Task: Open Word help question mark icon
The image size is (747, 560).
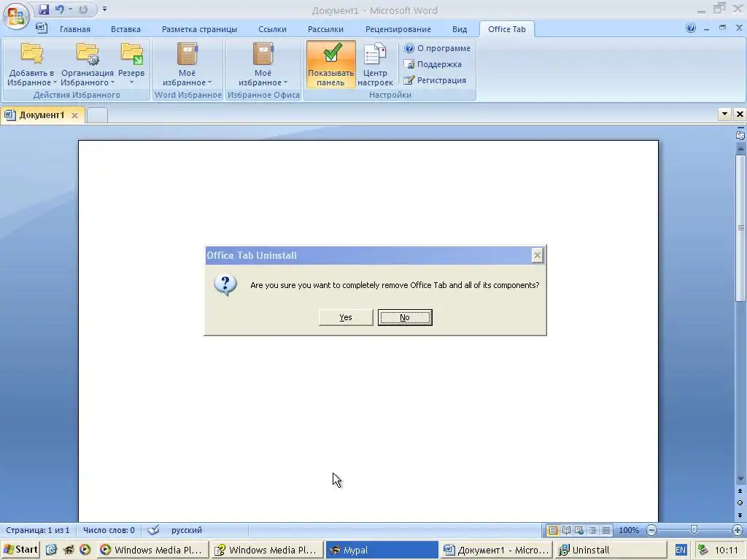Action: click(x=690, y=28)
